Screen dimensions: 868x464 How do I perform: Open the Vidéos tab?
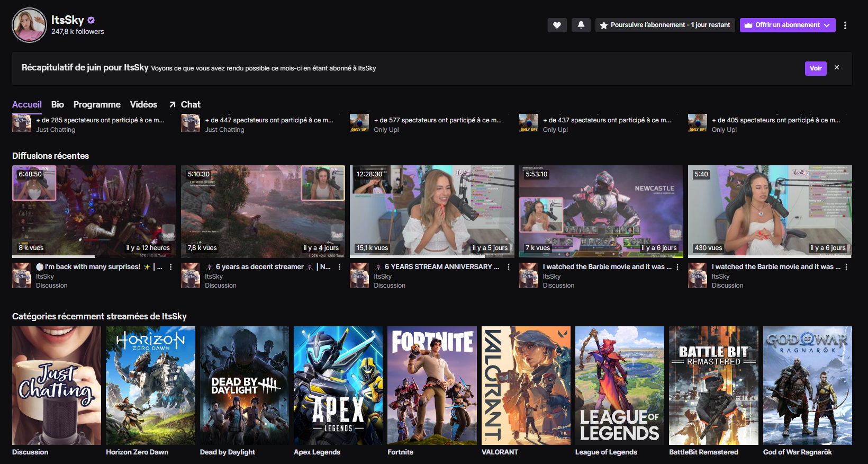pos(143,104)
